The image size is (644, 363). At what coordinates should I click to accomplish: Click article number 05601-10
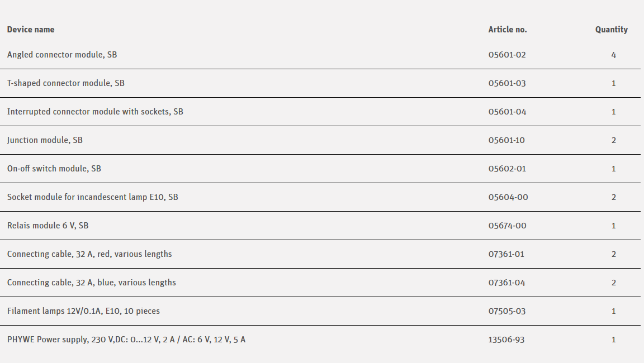pyautogui.click(x=506, y=140)
